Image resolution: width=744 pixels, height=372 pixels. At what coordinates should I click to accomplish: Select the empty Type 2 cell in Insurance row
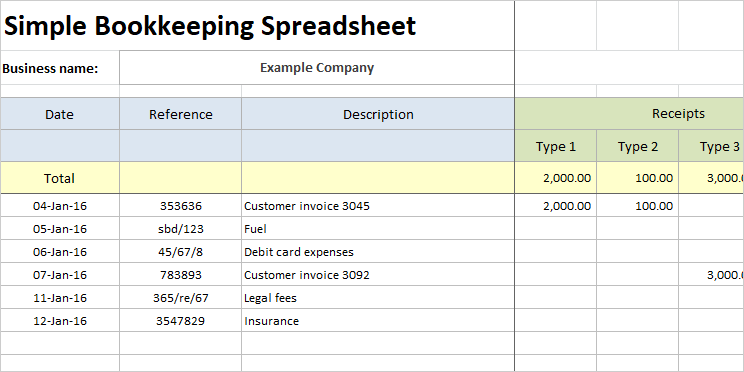(637, 320)
